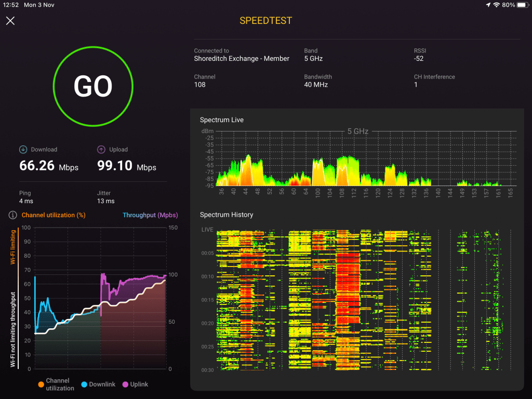The width and height of the screenshot is (532, 399).
Task: Open the Band 5 GHz selector
Action: click(x=314, y=58)
